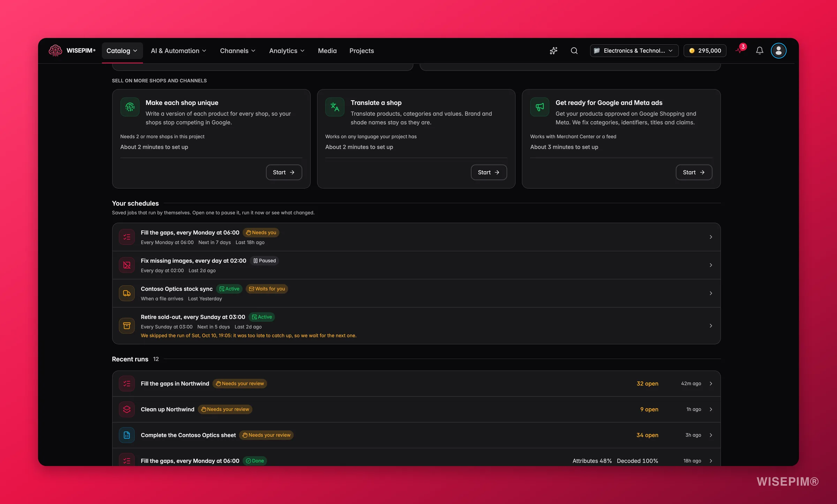Open Fill the gaps schedule row chevron
This screenshot has height=504, width=837.
(x=711, y=237)
